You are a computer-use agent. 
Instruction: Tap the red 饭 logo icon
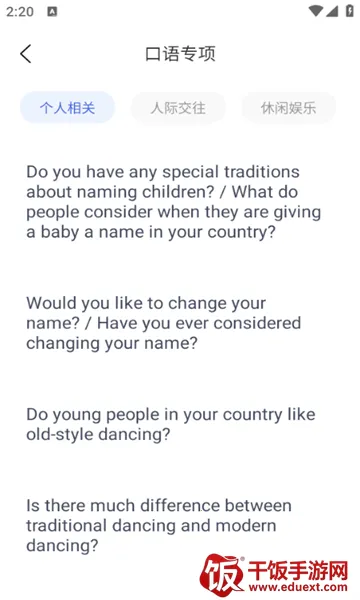tap(222, 575)
